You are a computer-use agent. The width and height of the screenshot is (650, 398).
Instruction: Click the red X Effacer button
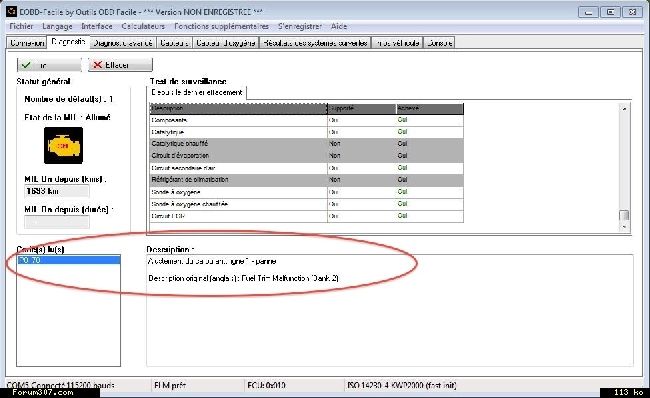(120, 65)
